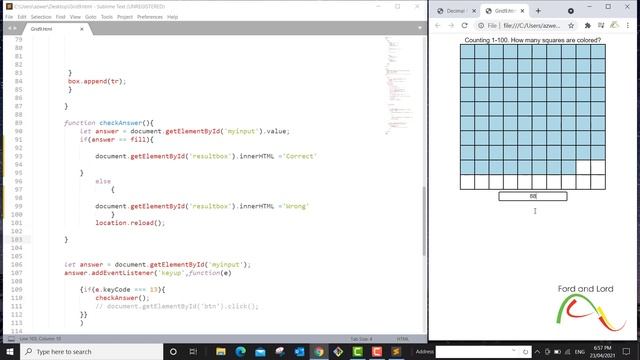Click the Chrome address bar URL
This screenshot has height=360, width=640.
click(532, 25)
